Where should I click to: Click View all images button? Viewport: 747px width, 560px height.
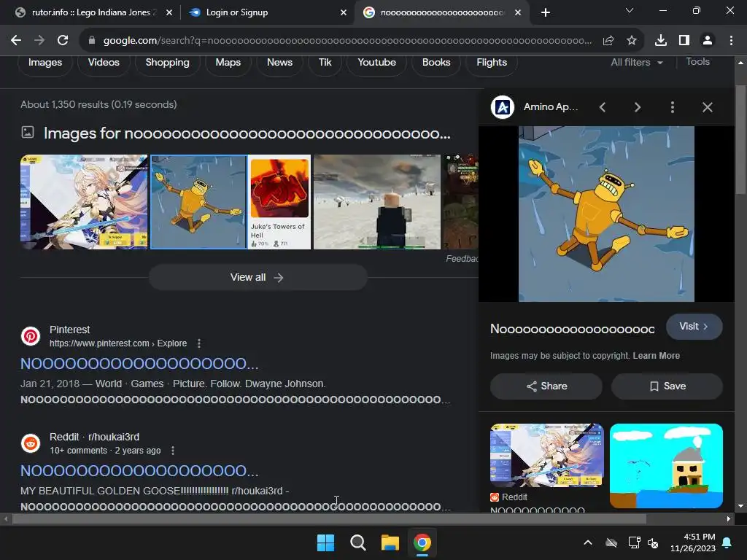click(258, 277)
